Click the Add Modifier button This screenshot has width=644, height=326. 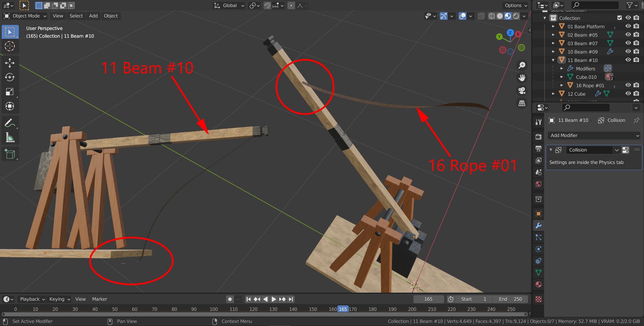click(594, 135)
